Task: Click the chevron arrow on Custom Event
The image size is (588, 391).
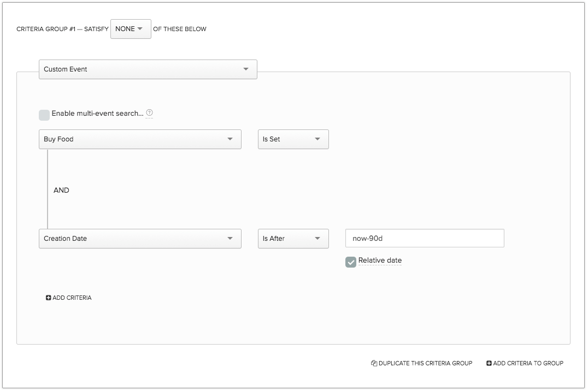Action: tap(247, 69)
